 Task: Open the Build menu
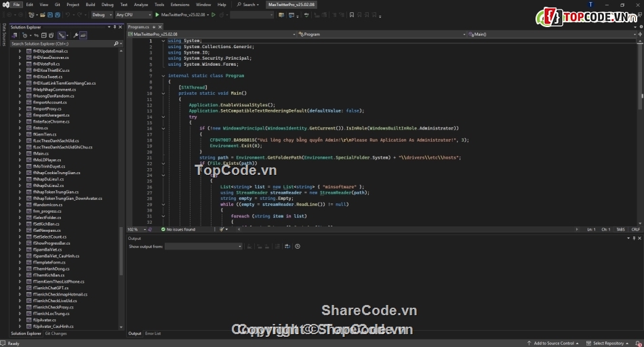(90, 5)
